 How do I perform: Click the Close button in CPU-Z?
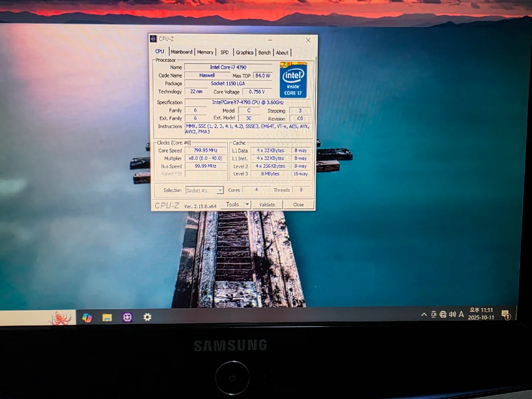(299, 205)
